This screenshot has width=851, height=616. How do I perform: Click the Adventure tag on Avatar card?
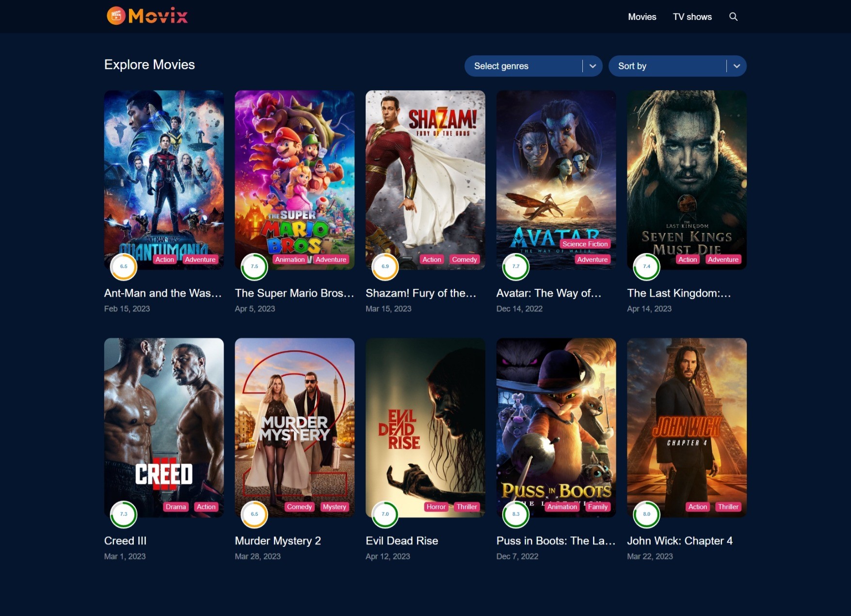(x=593, y=260)
